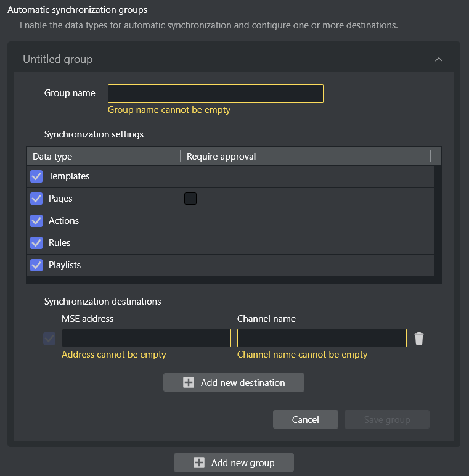Viewport: 469px width, 476px height.
Task: Collapse the Untitled group chevron
Action: pos(439,60)
